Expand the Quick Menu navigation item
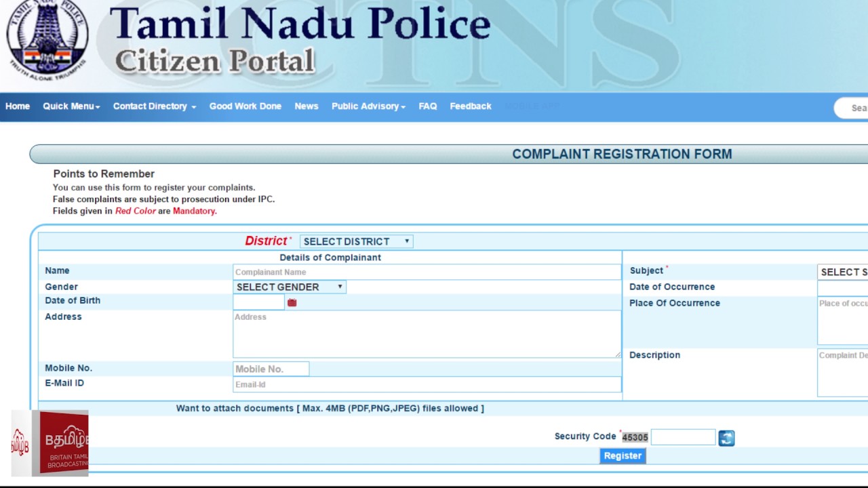Viewport: 868px width, 488px height. pyautogui.click(x=71, y=106)
